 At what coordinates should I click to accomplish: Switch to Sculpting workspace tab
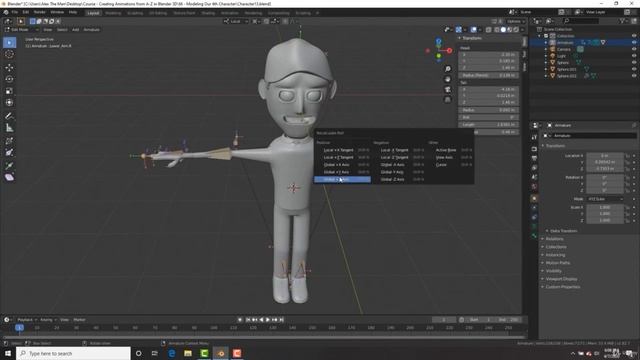pos(135,13)
